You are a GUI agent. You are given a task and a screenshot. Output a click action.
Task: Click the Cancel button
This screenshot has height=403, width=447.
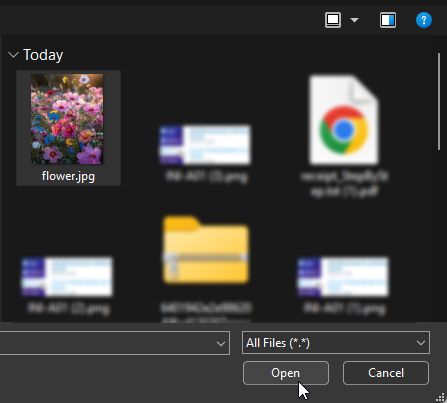pos(386,373)
